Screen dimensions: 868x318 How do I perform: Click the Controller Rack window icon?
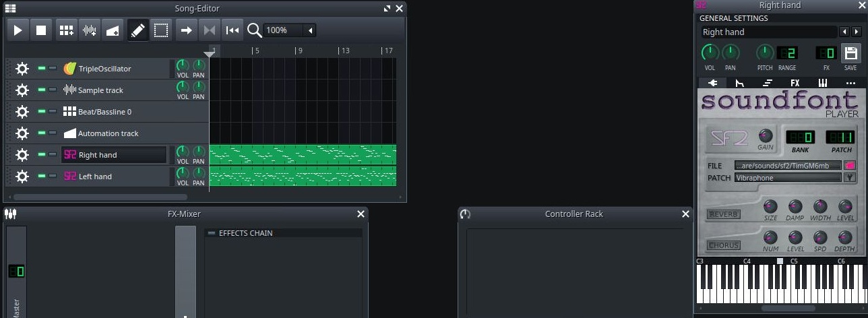pyautogui.click(x=465, y=214)
